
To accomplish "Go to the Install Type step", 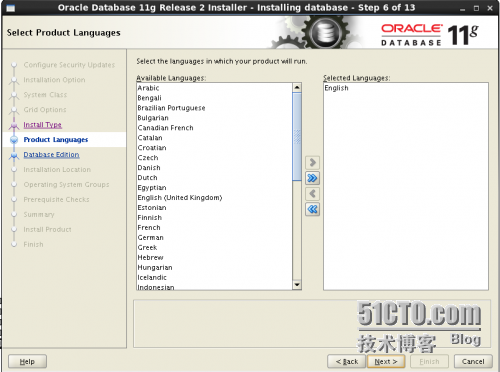I will coord(42,125).
